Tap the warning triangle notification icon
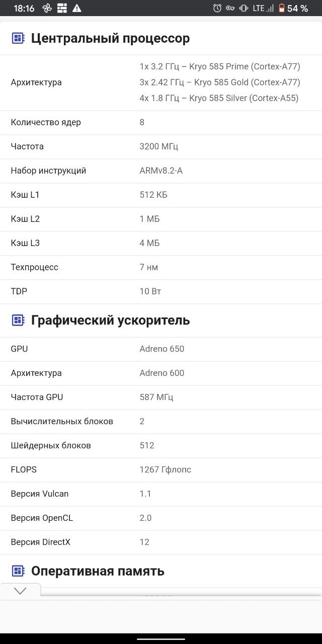Viewport: 322px width, 644px height. pyautogui.click(x=76, y=8)
